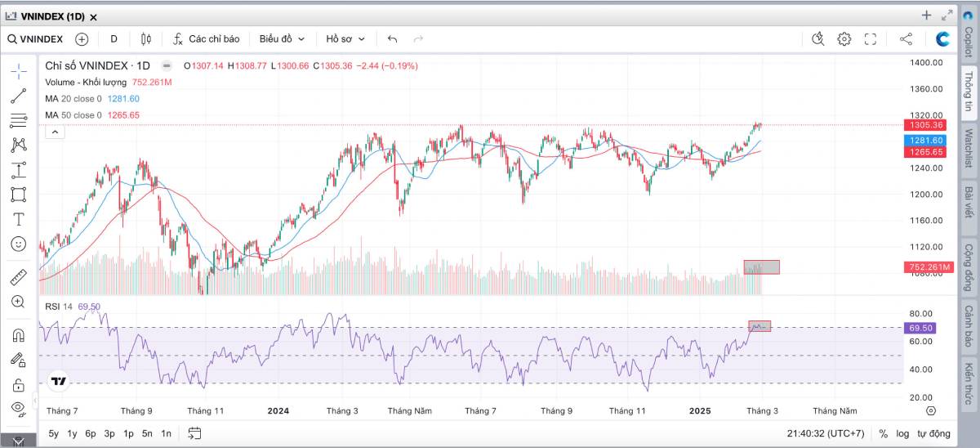
Task: Open the candlestick chart type selector
Action: tap(146, 38)
